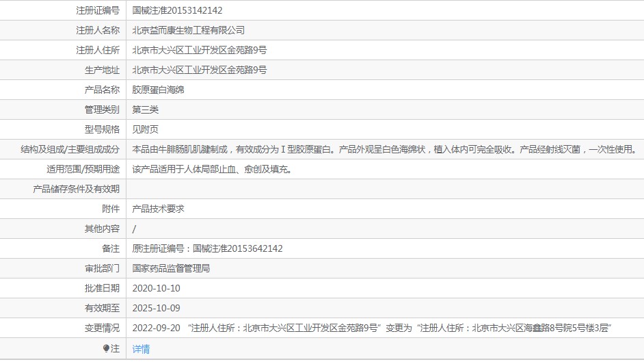Click the 产品储存条件及有效期 label
Viewport: 644px width, 362px height.
[x=77, y=189]
